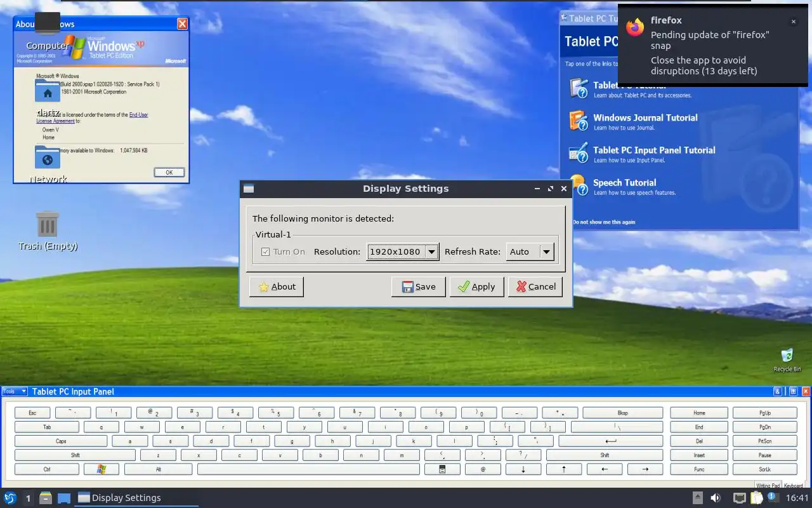Click the Insert key on the Input Panel

click(x=699, y=455)
